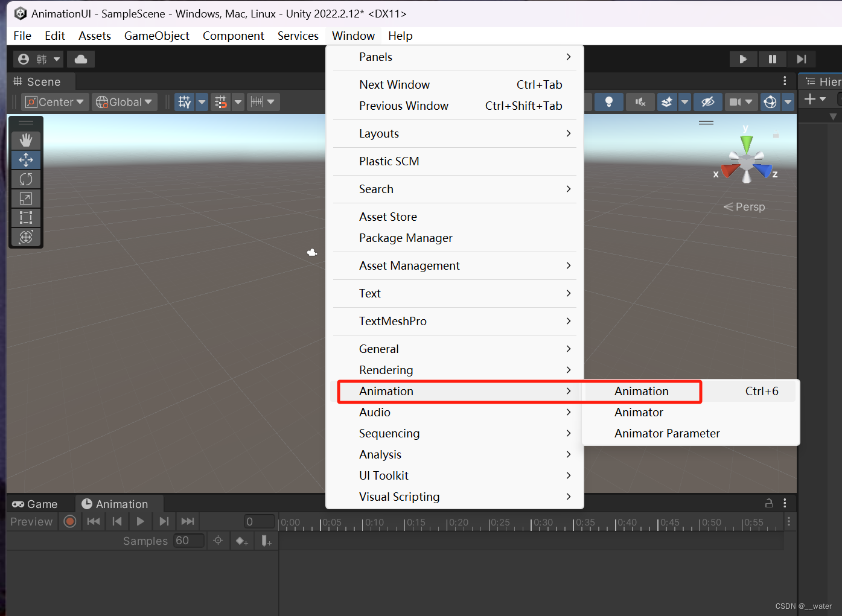This screenshot has height=616, width=842.
Task: Click the Play button in top toolbar
Action: click(743, 59)
